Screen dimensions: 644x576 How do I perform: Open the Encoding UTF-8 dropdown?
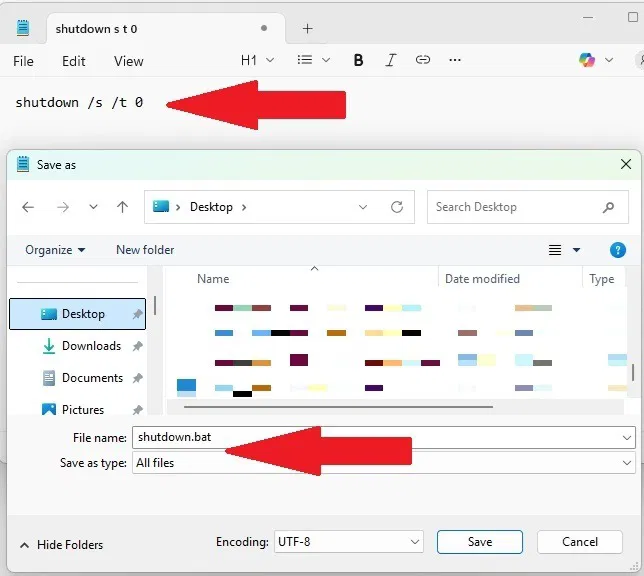[349, 542]
